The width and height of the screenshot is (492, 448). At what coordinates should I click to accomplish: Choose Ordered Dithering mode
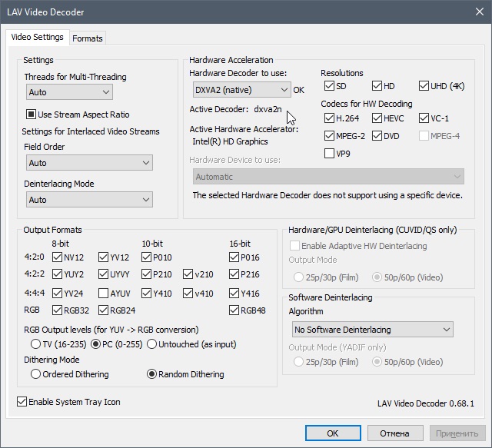[35, 374]
